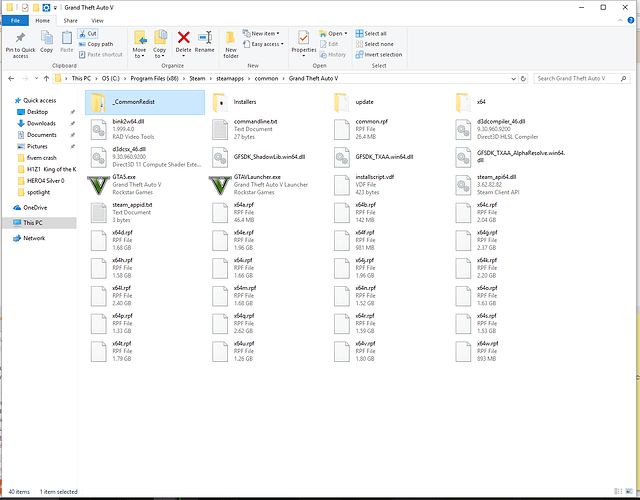Viewport: 640px width, 500px height.
Task: Open Downloads in navigation pane
Action: click(41, 123)
